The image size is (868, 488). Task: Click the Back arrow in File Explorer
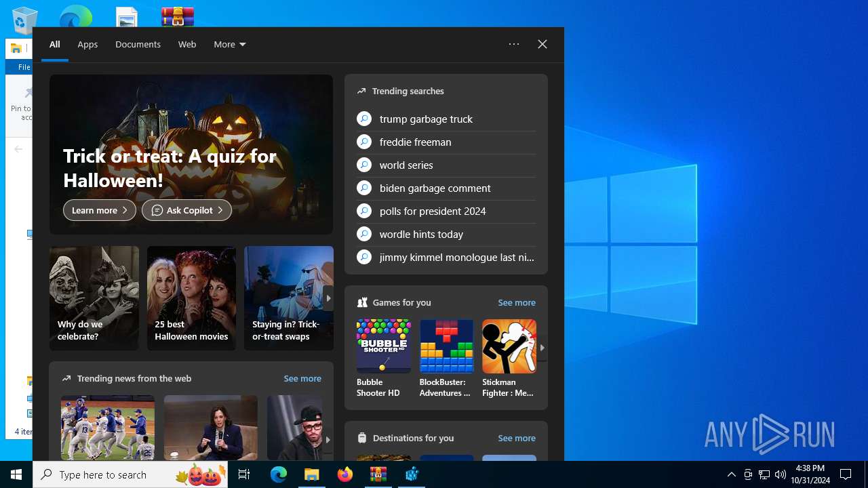(18, 149)
